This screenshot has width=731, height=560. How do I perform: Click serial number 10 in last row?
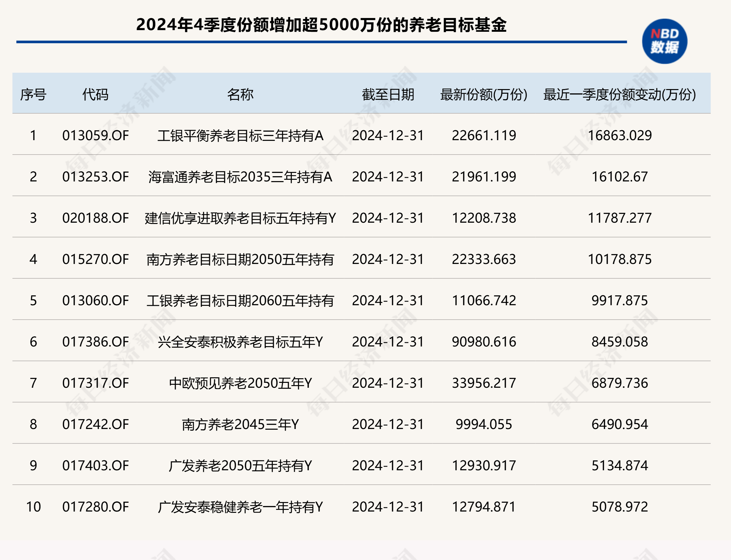pyautogui.click(x=33, y=508)
